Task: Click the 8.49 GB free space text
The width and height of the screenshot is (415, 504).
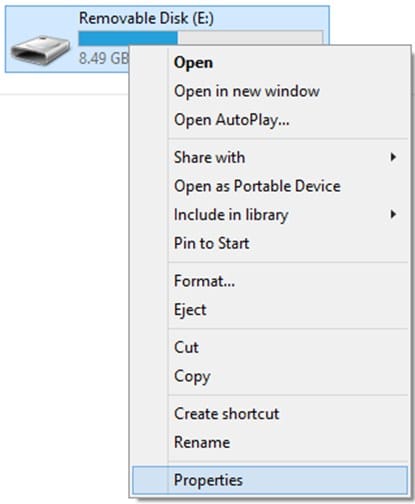Action: point(104,58)
